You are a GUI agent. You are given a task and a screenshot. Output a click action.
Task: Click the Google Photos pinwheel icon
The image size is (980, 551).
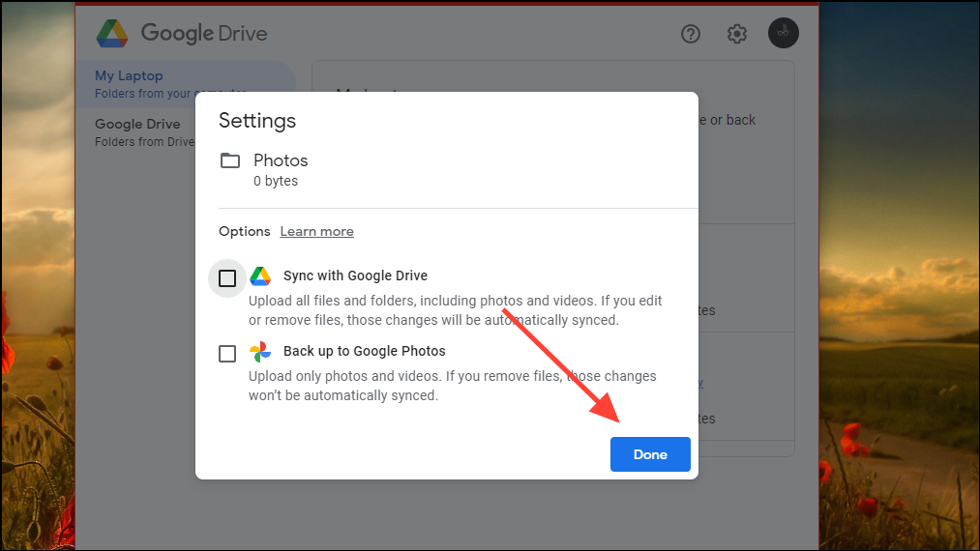coord(260,352)
